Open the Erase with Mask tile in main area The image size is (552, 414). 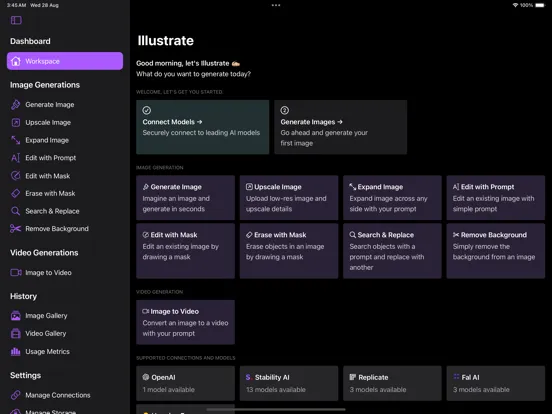pyautogui.click(x=289, y=251)
